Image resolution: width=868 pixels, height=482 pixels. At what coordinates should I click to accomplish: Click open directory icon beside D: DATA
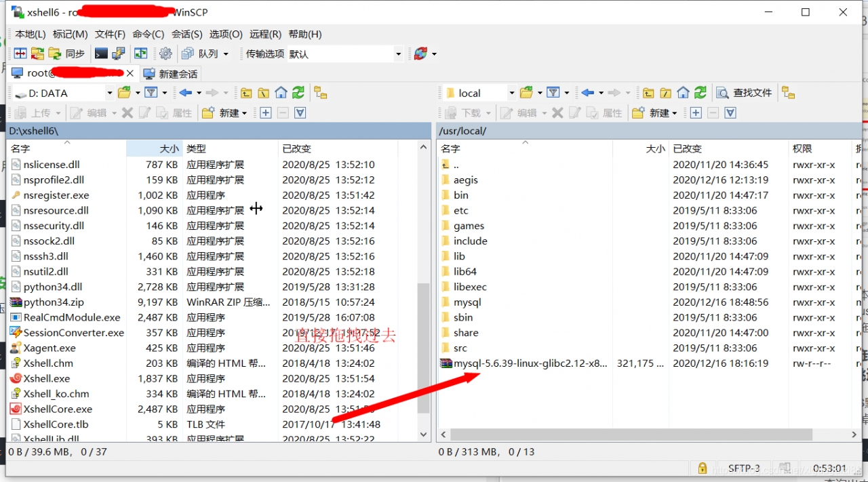coord(124,93)
